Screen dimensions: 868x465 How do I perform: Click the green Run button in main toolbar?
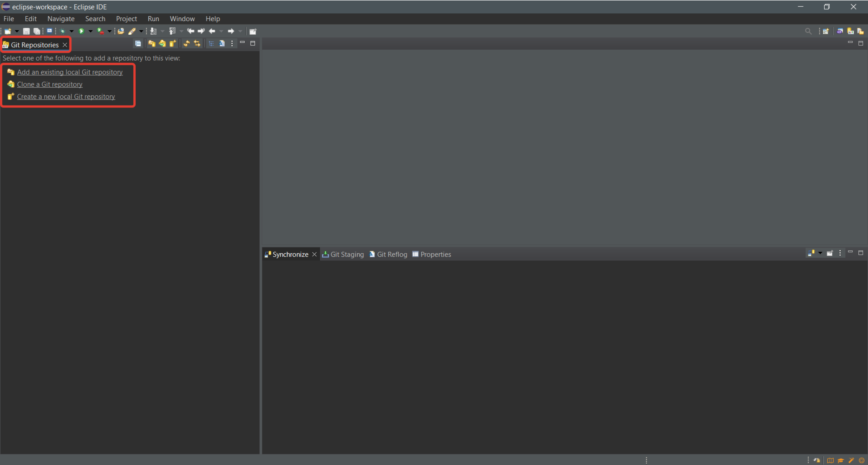[x=81, y=31]
